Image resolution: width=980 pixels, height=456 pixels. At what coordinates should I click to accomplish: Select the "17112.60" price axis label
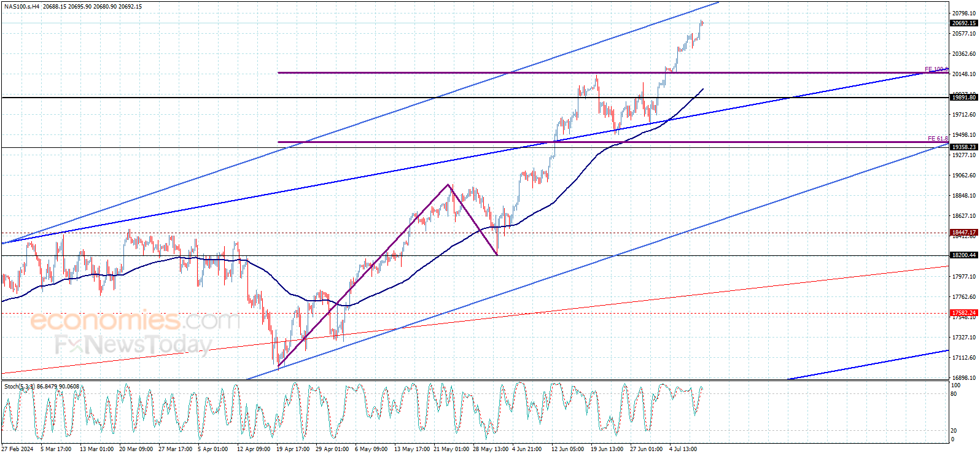(963, 358)
